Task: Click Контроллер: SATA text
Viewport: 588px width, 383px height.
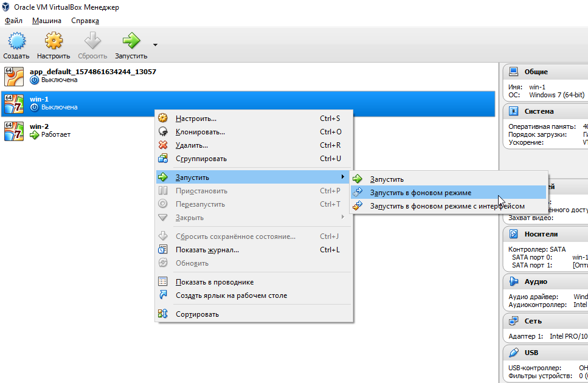Action: [x=537, y=250]
